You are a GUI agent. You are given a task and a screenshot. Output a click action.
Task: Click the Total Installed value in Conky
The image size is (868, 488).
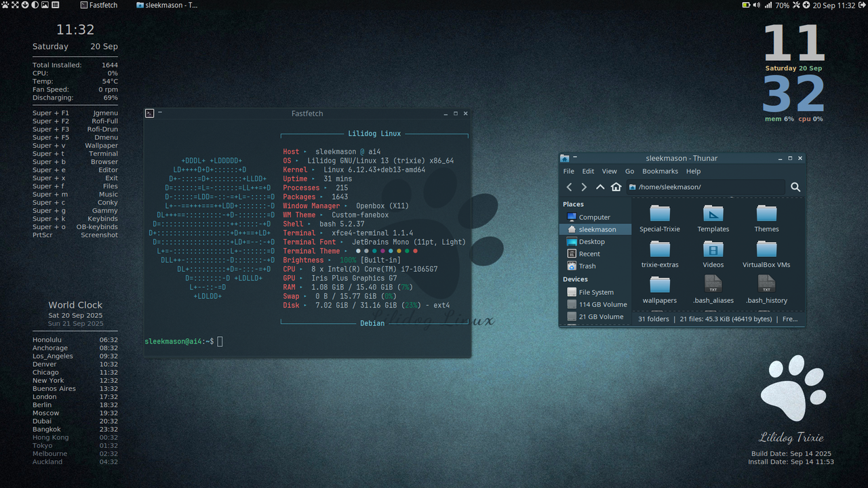tap(110, 65)
